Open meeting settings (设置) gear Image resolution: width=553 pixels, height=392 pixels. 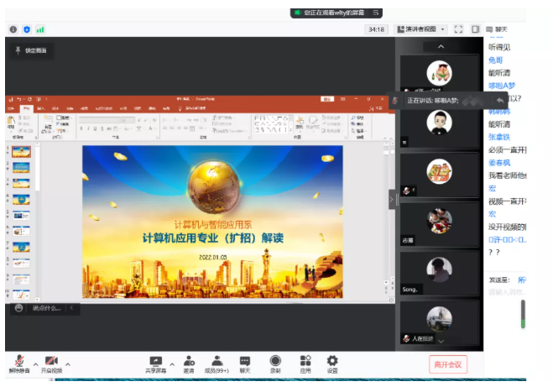click(332, 364)
